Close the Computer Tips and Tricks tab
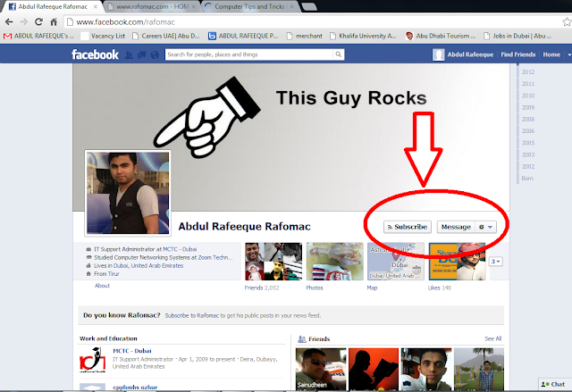The image size is (572, 392). pyautogui.click(x=291, y=6)
